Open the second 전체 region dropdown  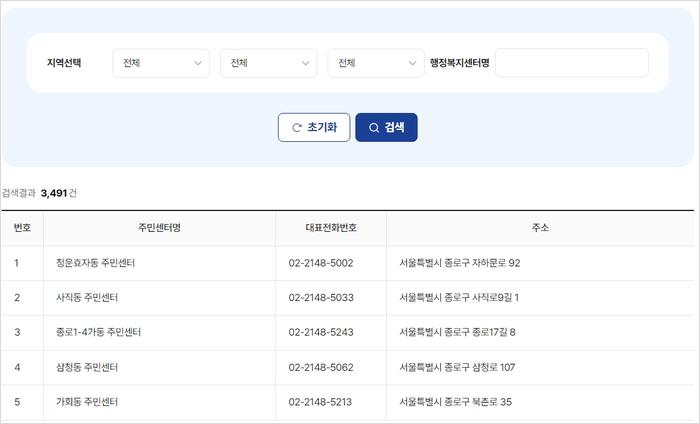[x=269, y=63]
